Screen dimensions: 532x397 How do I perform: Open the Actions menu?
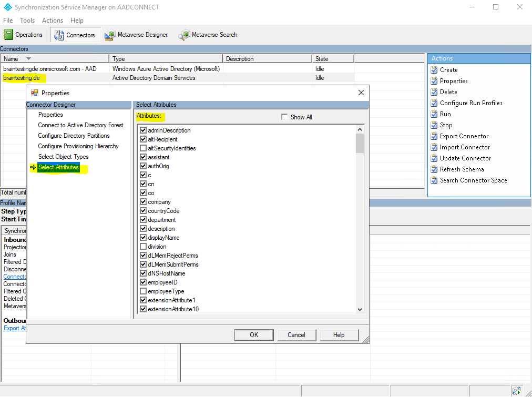click(52, 21)
